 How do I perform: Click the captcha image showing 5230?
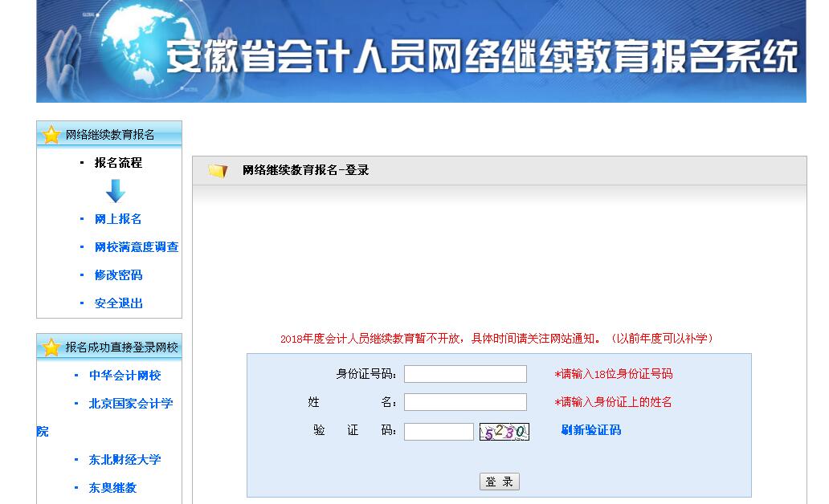coord(504,432)
